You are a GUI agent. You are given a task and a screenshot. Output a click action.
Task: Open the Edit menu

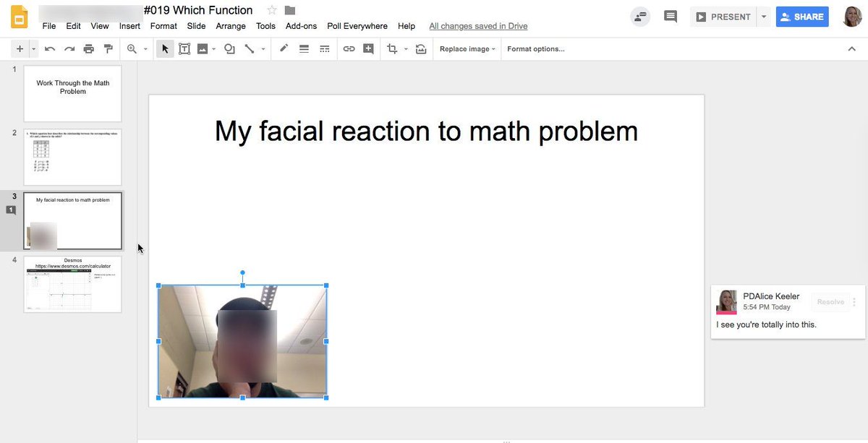pyautogui.click(x=73, y=26)
